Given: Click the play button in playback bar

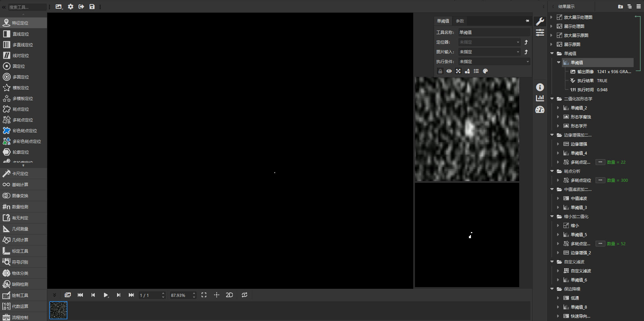Looking at the screenshot, I should coord(106,295).
